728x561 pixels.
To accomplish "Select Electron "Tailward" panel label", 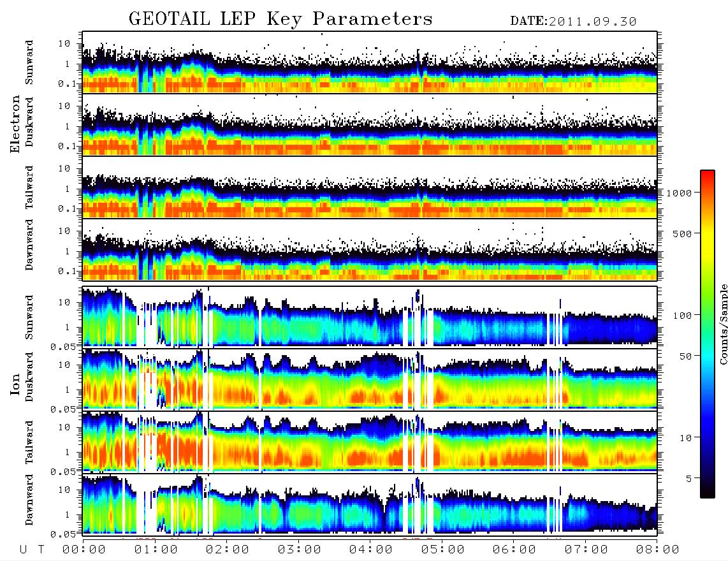I will [x=29, y=187].
